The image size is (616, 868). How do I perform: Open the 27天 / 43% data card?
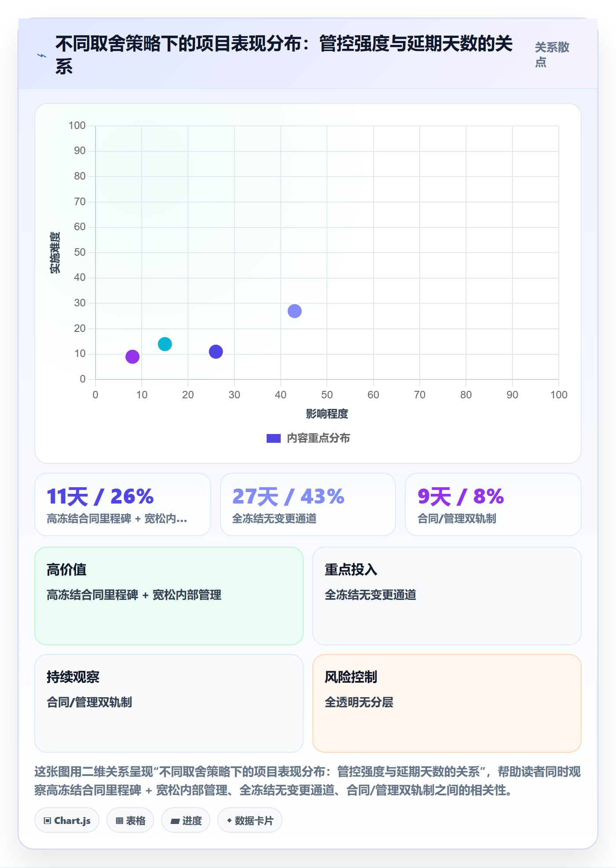pyautogui.click(x=308, y=504)
